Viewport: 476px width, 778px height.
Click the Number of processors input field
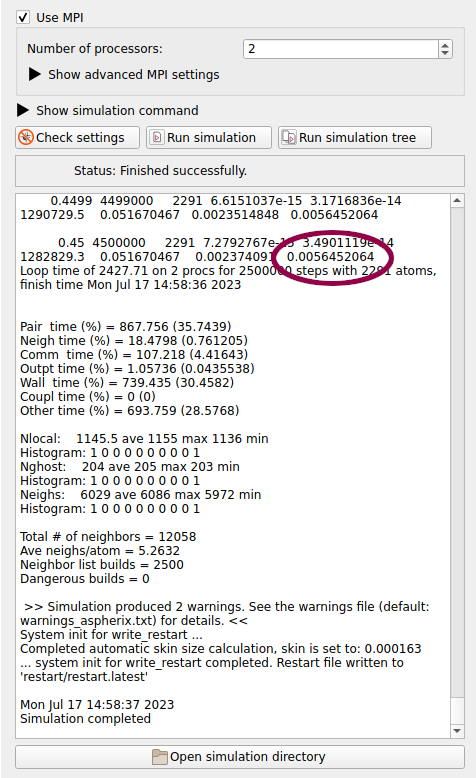pos(341,49)
